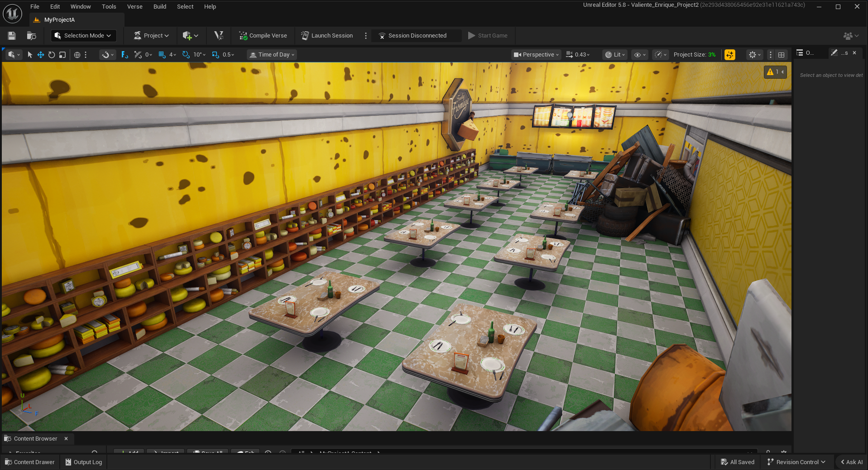868x470 pixels.
Task: Open the Lit view mode dropdown
Action: [615, 55]
